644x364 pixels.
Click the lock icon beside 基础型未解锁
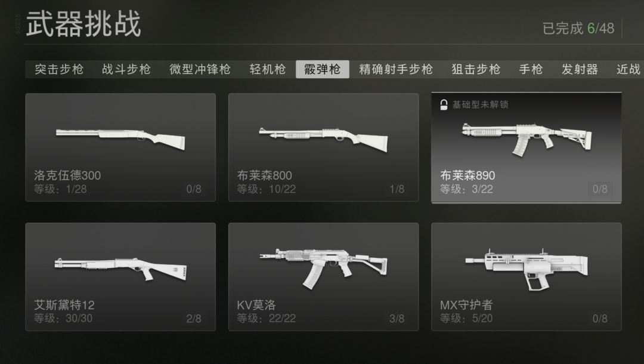pyautogui.click(x=444, y=105)
